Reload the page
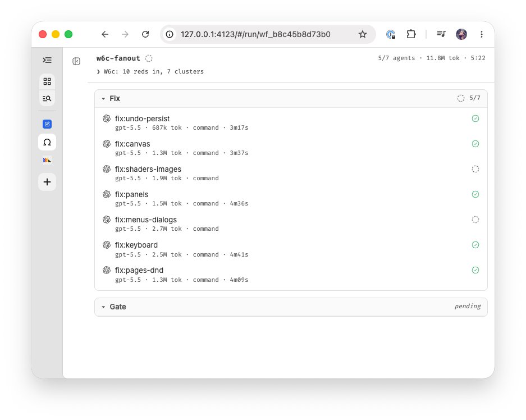526x420 pixels. pyautogui.click(x=145, y=34)
